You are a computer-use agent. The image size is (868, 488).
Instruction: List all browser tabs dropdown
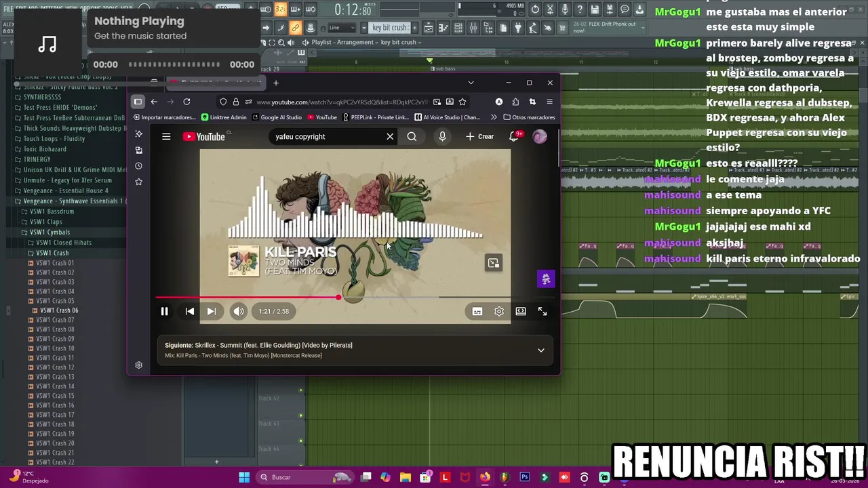click(471, 83)
